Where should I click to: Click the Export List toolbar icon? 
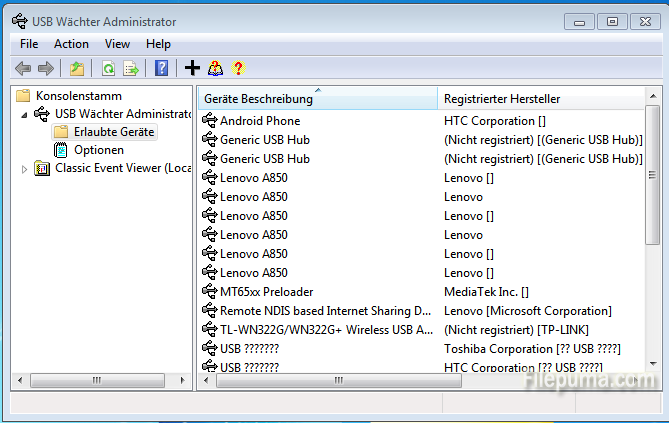click(130, 68)
